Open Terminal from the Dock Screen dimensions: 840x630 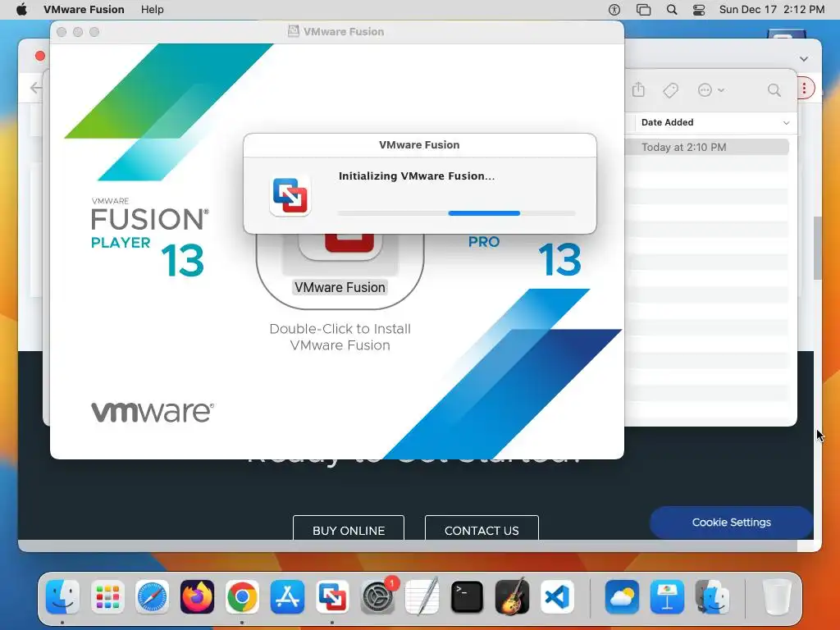coord(467,596)
